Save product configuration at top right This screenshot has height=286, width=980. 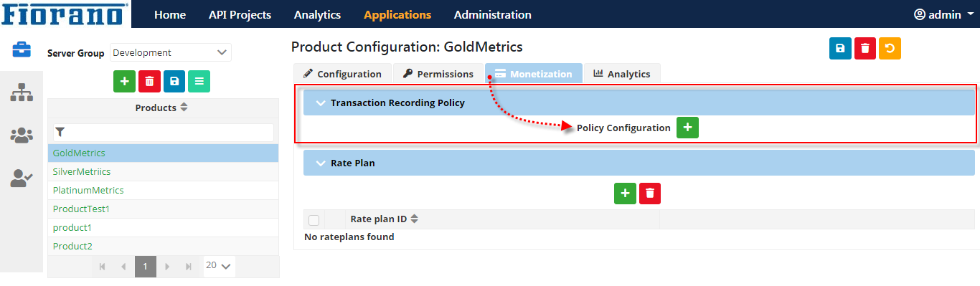(x=840, y=48)
